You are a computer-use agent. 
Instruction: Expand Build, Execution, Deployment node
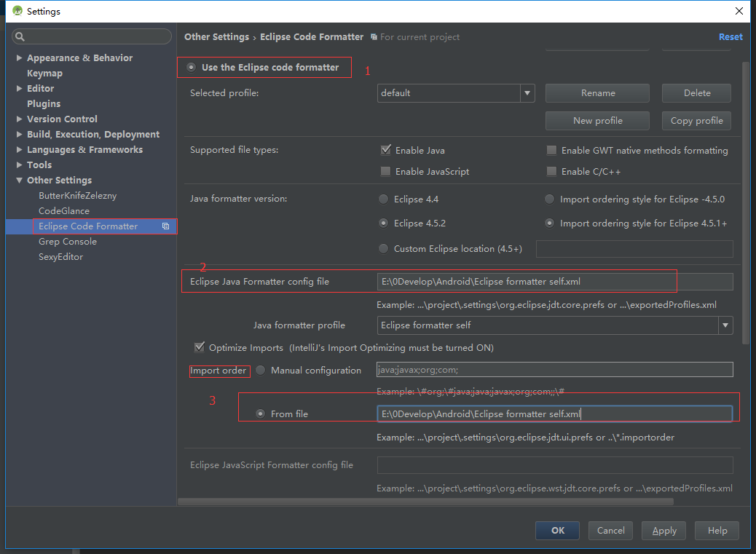pos(19,135)
